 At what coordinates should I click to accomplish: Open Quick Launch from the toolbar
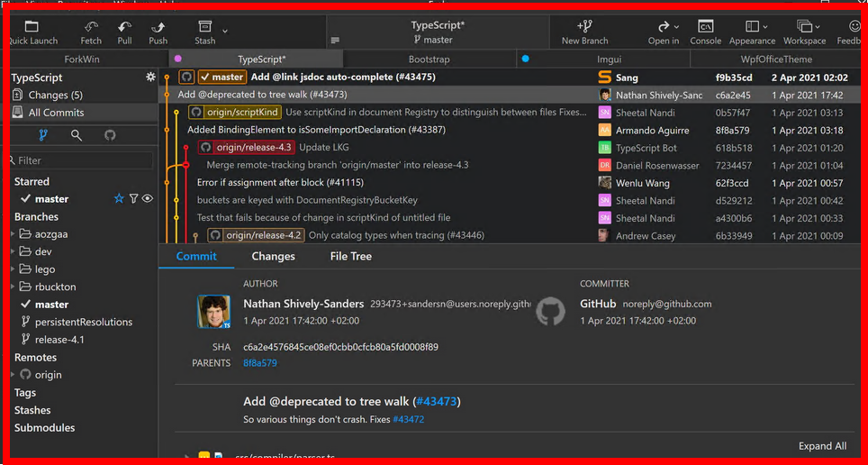click(x=32, y=32)
